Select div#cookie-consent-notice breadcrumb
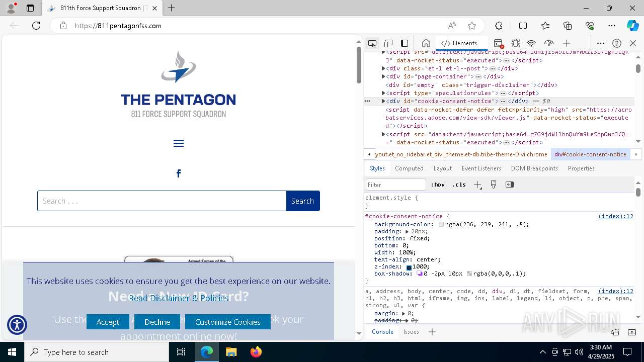 pos(590,154)
